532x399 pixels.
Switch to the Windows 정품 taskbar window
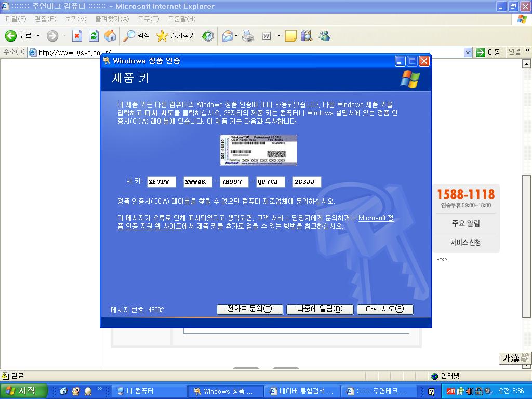point(225,391)
